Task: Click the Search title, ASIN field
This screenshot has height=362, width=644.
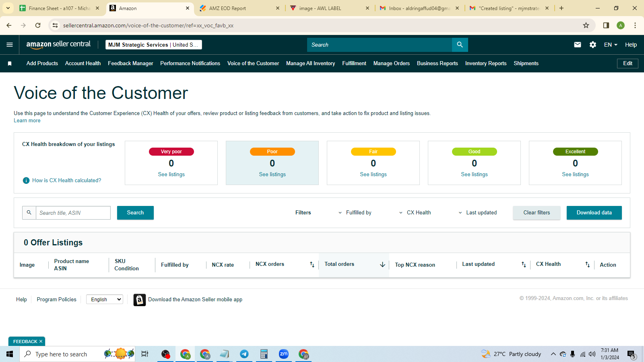Action: point(73,213)
